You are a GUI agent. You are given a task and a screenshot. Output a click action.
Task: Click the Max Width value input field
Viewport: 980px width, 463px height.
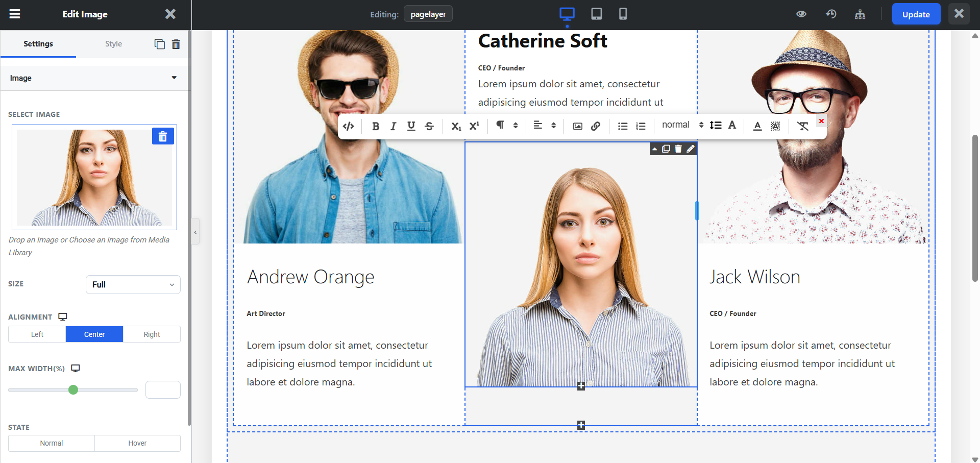click(163, 390)
